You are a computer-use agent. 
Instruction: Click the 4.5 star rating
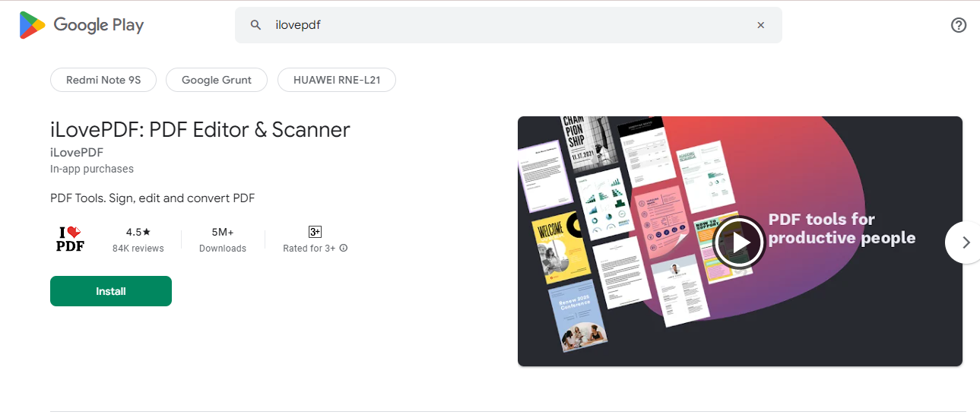point(138,232)
